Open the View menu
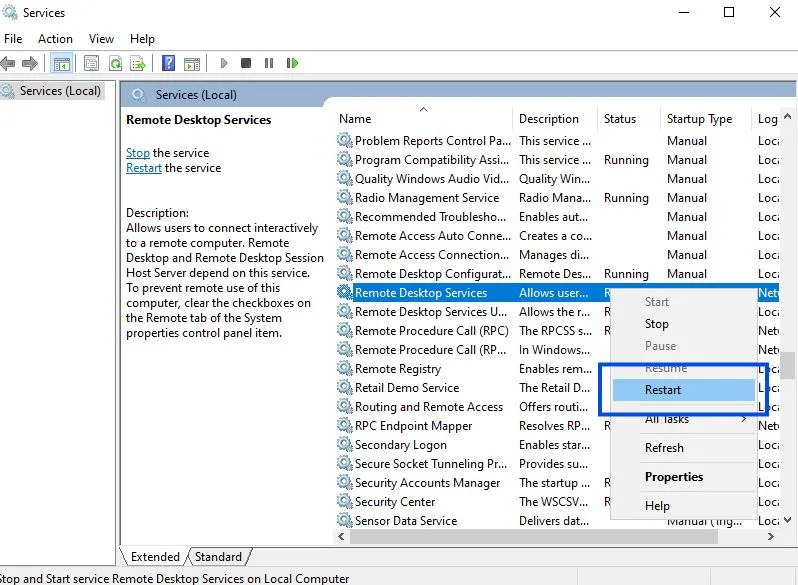Screen dimensions: 798x585 click(x=101, y=39)
